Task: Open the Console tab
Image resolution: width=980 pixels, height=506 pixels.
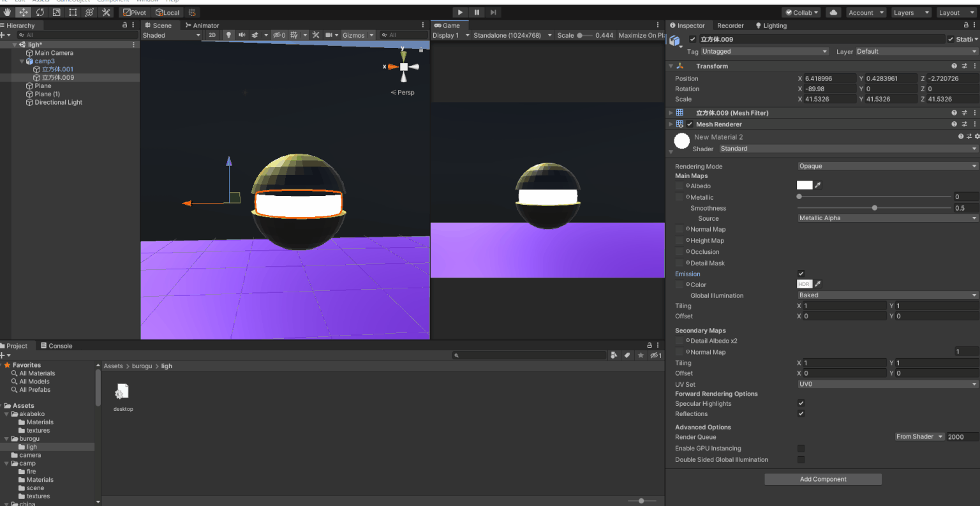Action: pos(57,345)
